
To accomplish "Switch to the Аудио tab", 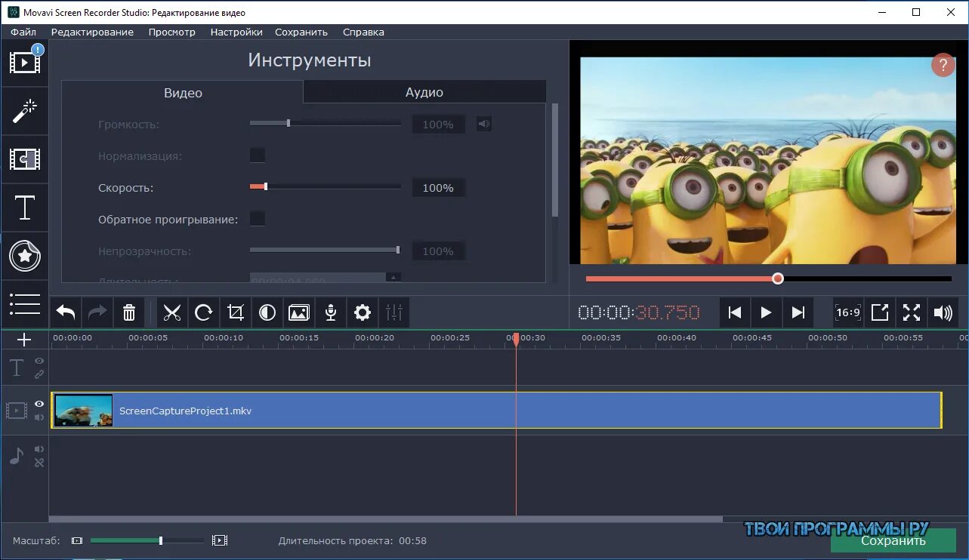I will 424,92.
